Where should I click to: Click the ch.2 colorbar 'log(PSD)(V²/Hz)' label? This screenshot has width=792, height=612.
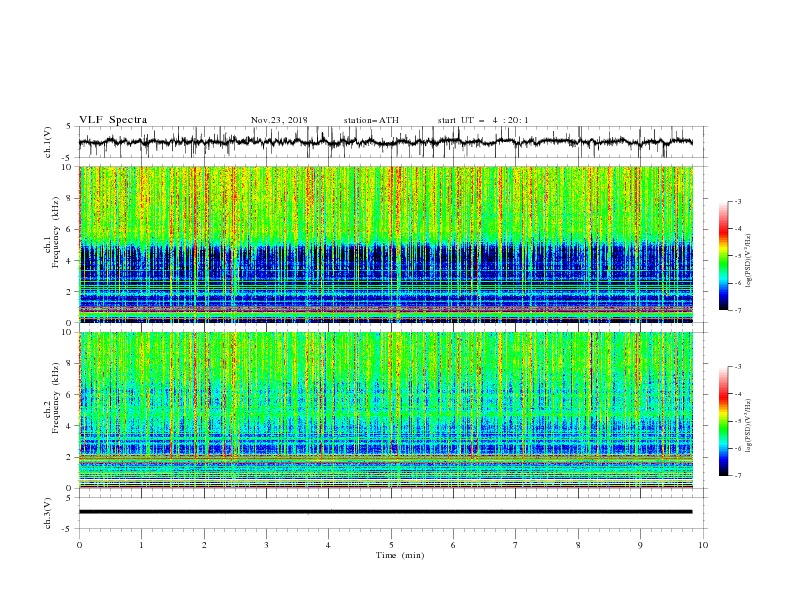point(749,426)
